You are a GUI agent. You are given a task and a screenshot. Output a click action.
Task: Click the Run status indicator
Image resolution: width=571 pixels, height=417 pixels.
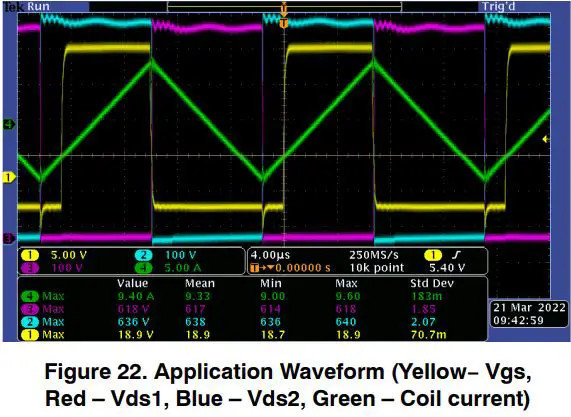[x=38, y=6]
